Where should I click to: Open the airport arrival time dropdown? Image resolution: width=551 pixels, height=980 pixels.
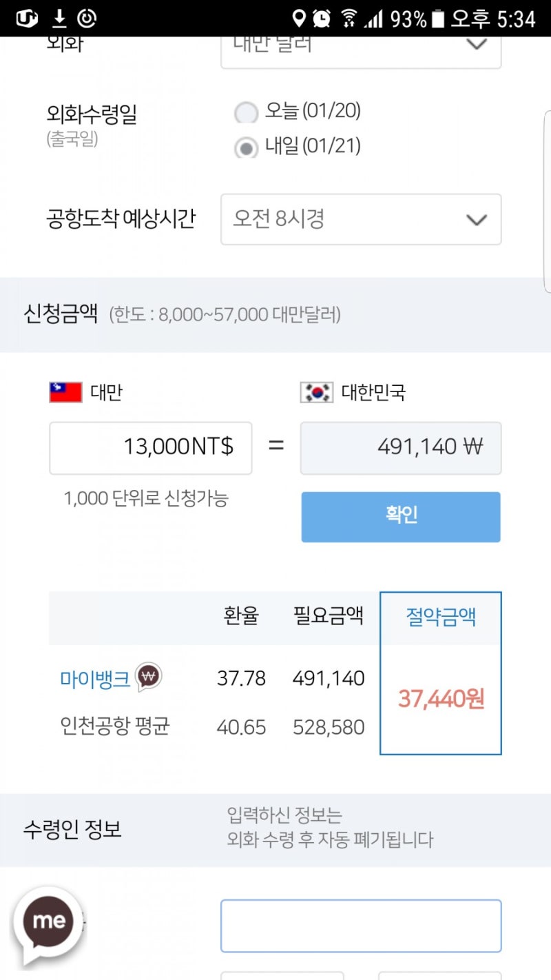360,219
